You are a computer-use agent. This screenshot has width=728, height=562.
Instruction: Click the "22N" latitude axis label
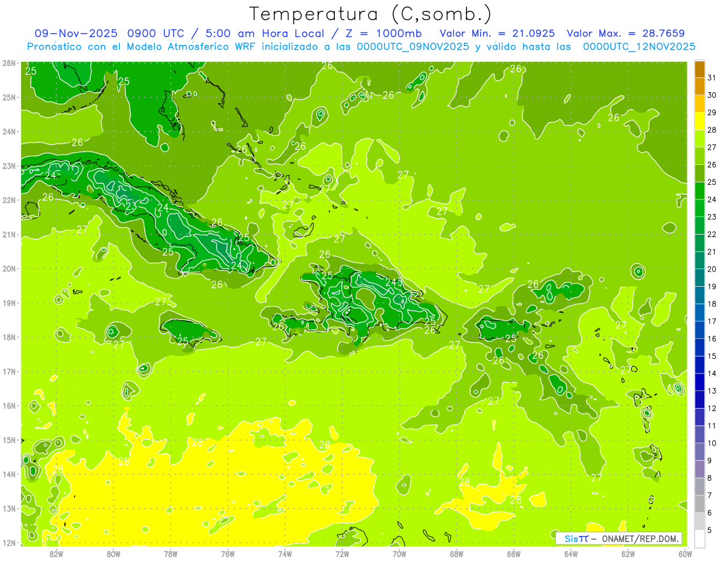tap(8, 200)
